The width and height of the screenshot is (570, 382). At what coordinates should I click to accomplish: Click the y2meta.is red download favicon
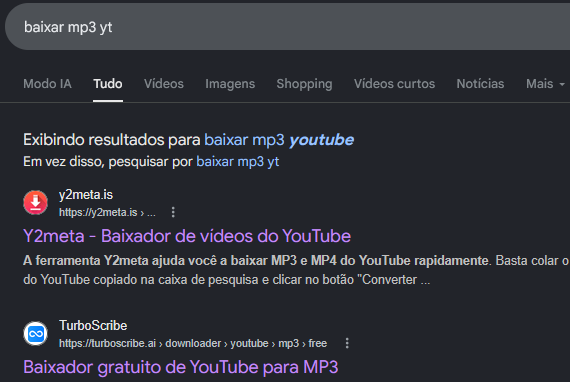[35, 202]
